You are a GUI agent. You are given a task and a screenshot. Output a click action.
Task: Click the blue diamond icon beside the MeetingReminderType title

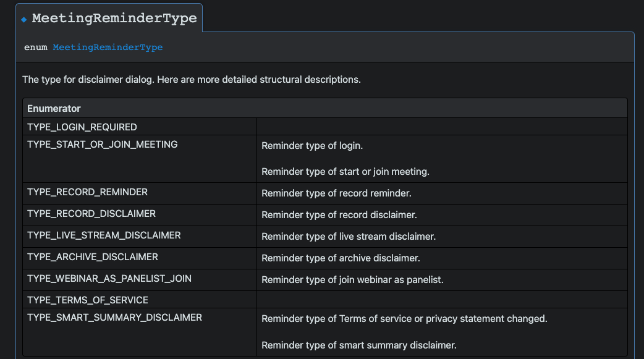pyautogui.click(x=24, y=20)
